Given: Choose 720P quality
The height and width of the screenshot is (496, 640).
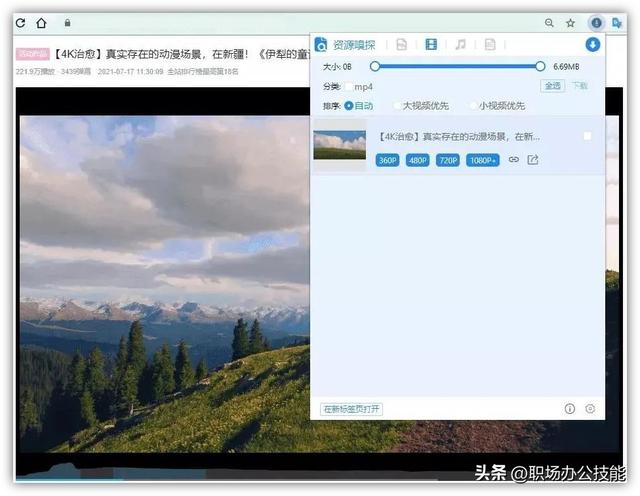Looking at the screenshot, I should 448,160.
